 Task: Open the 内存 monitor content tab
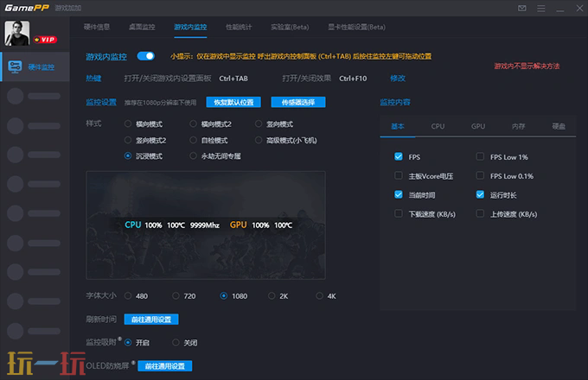pos(518,127)
